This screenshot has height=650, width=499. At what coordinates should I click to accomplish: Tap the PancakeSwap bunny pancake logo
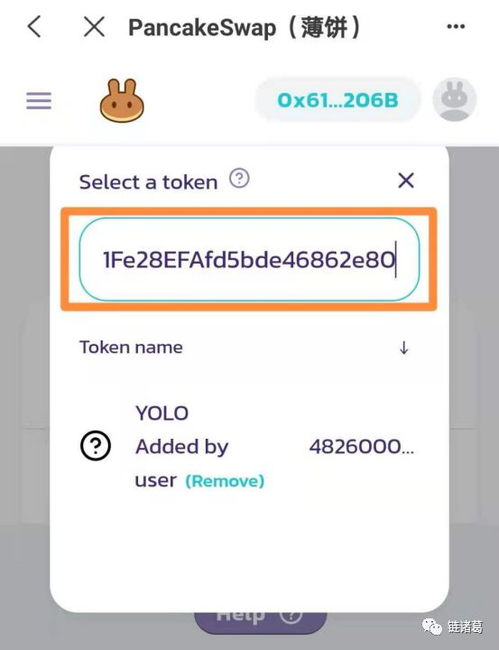(122, 100)
